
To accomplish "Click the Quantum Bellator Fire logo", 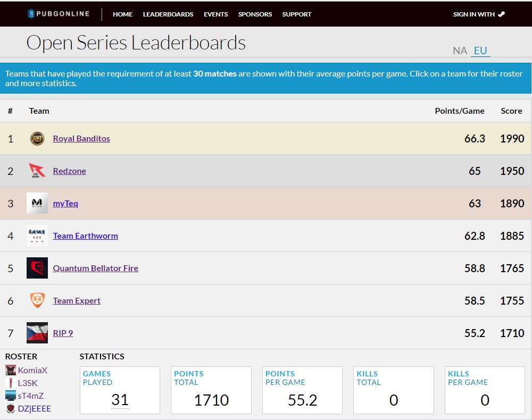I will click(x=37, y=268).
